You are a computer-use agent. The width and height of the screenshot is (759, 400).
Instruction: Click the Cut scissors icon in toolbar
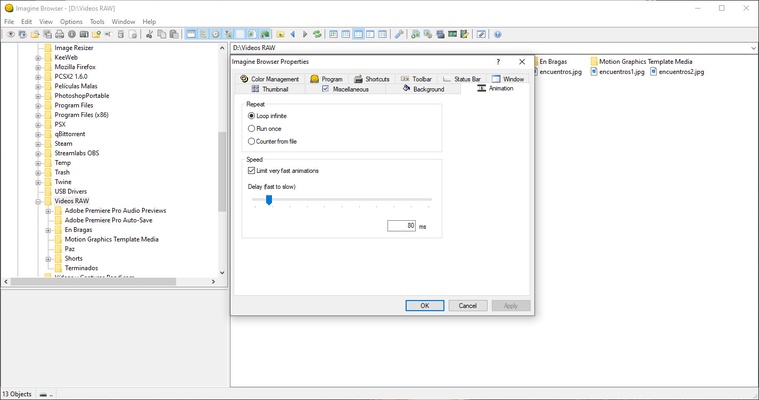[148, 34]
